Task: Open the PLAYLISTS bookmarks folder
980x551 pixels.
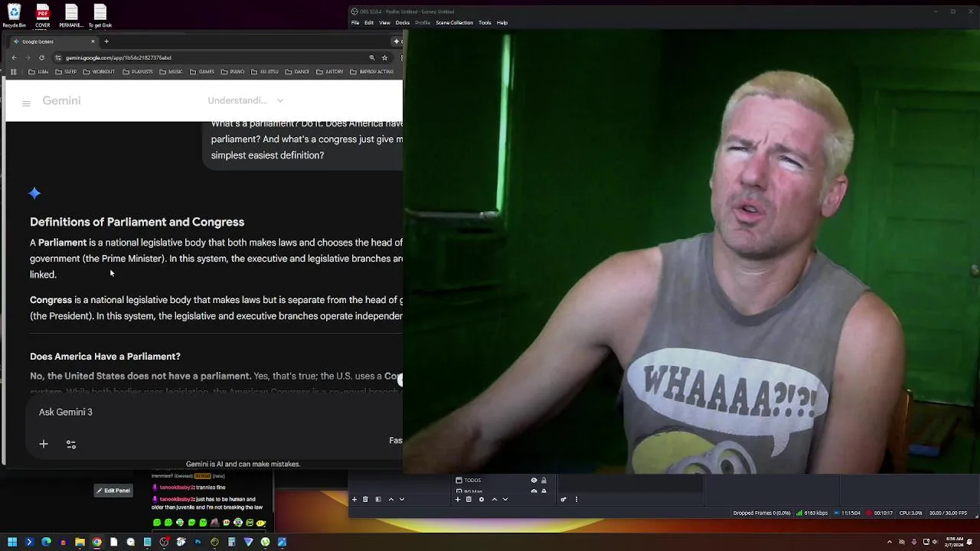Action: [138, 72]
